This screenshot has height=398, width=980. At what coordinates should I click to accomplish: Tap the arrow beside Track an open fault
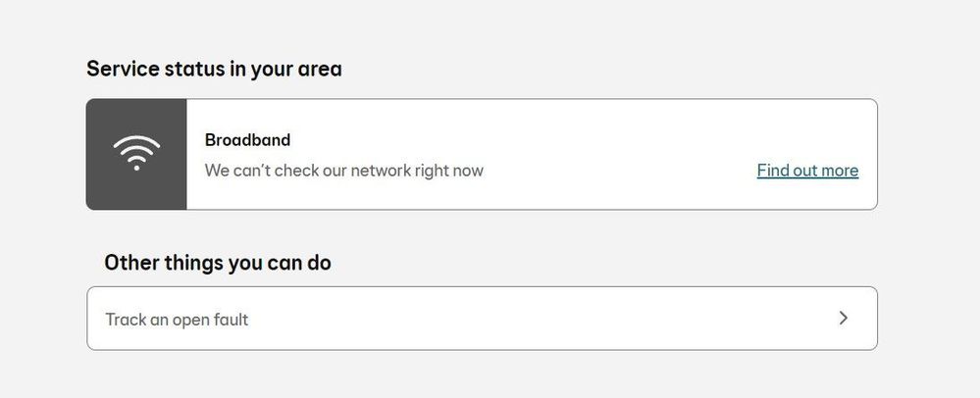click(x=843, y=318)
